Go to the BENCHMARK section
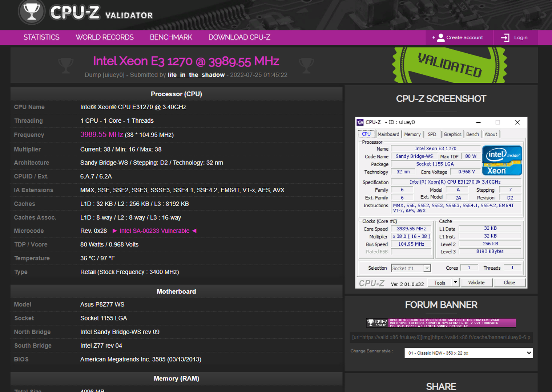This screenshot has height=392, width=552. coord(171,37)
